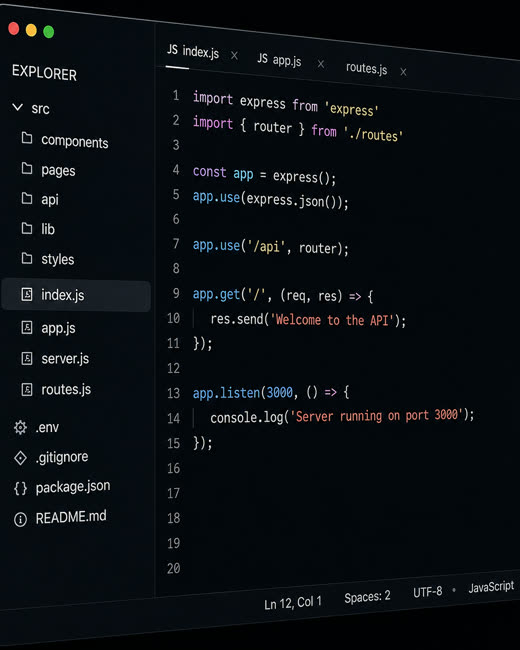
Task: Click the info icon beside README.md
Action: click(20, 519)
